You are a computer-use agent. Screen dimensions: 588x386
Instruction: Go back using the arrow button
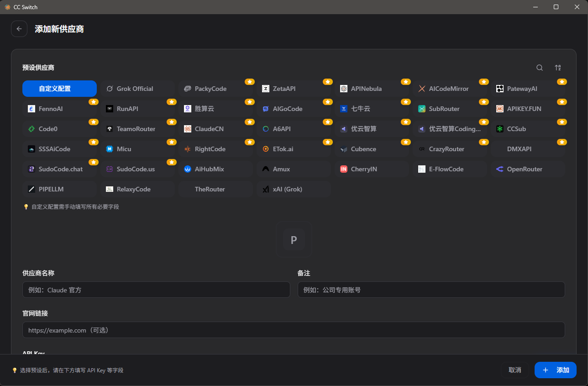tap(19, 29)
